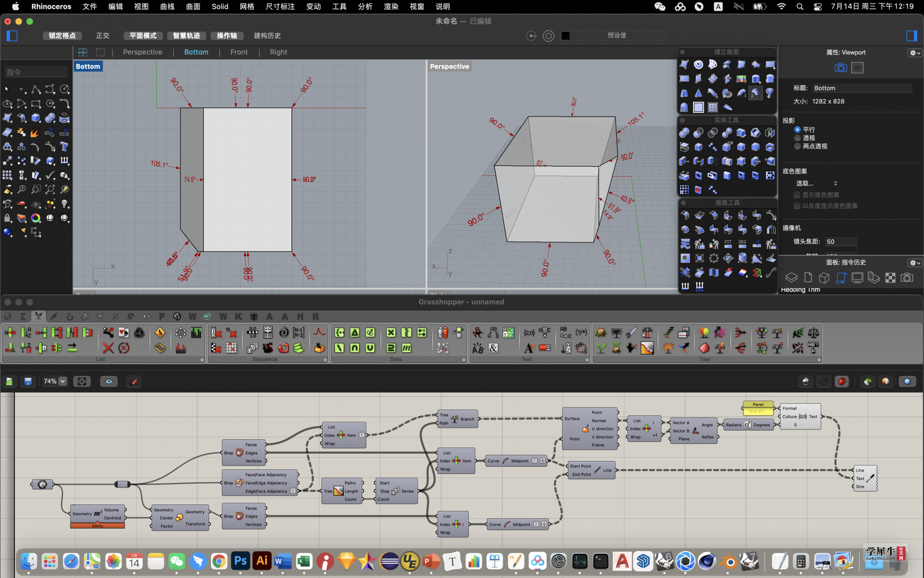This screenshot has height=578, width=924.
Task: Click the List Item component icon in List panel
Action: click(x=10, y=332)
